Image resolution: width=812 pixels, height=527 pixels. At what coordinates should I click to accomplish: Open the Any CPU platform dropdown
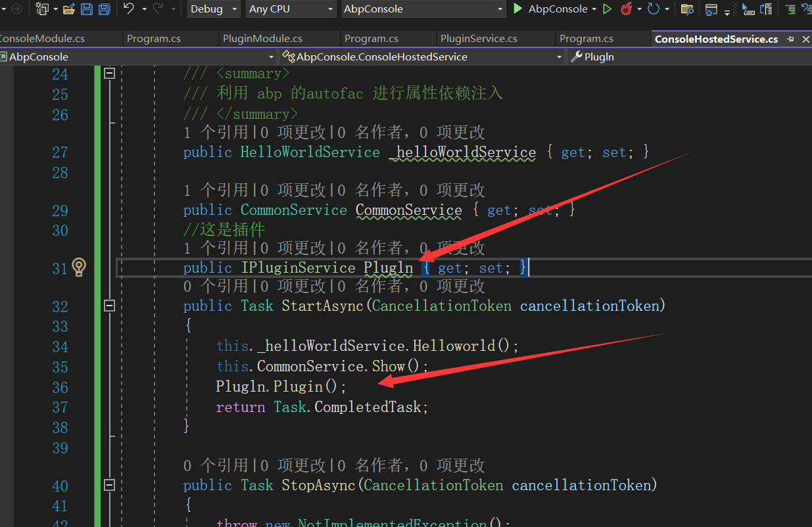click(x=291, y=9)
